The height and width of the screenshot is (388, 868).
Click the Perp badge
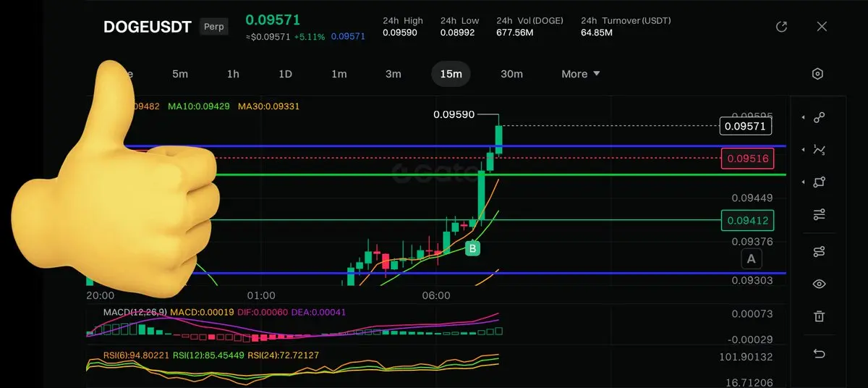[x=214, y=27]
